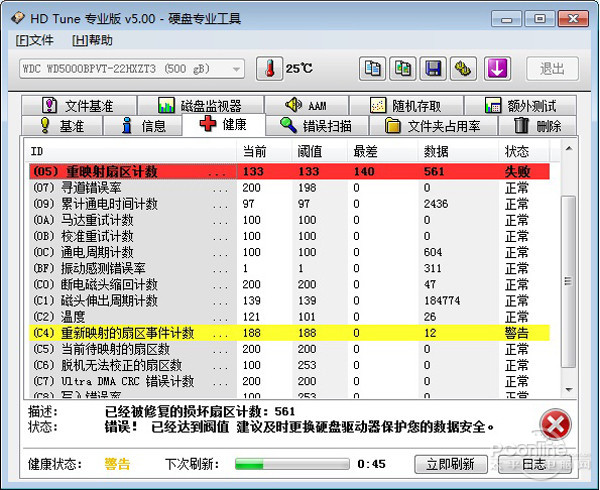Image resolution: width=600 pixels, height=490 pixels.
Task: Click the next refresh progress bar
Action: pos(290,464)
